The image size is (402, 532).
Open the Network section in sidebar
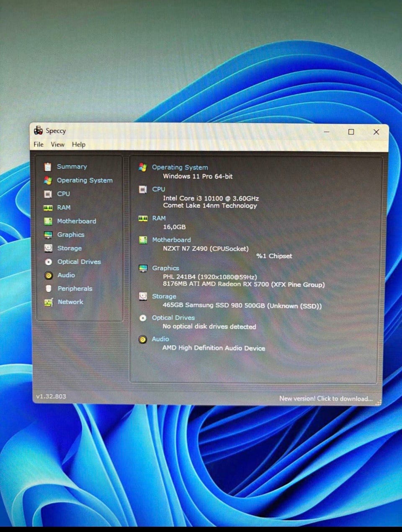70,302
